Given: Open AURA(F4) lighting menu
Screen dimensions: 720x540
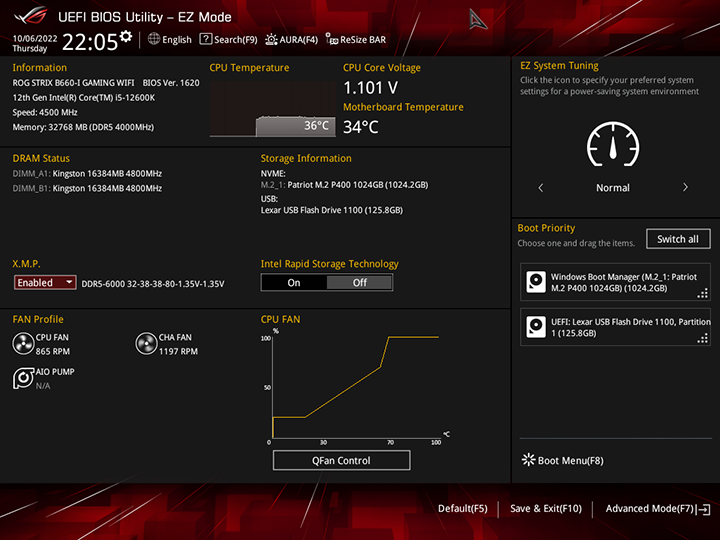Looking at the screenshot, I should pyautogui.click(x=291, y=40).
